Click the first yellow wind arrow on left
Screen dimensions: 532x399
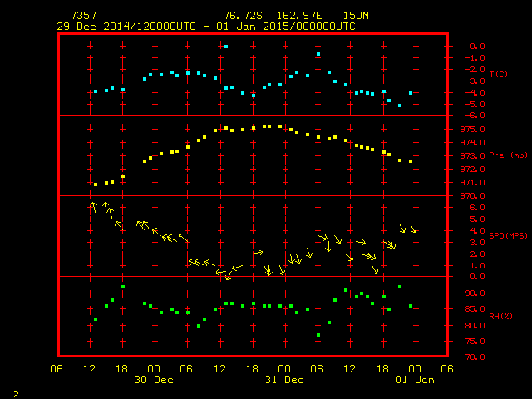pyautogui.click(x=93, y=206)
